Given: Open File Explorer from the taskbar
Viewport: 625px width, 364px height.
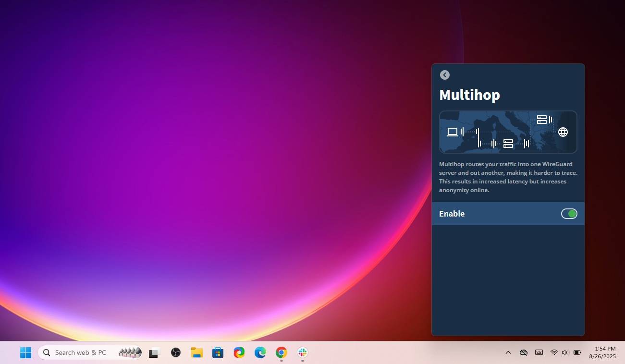Looking at the screenshot, I should pyautogui.click(x=196, y=352).
